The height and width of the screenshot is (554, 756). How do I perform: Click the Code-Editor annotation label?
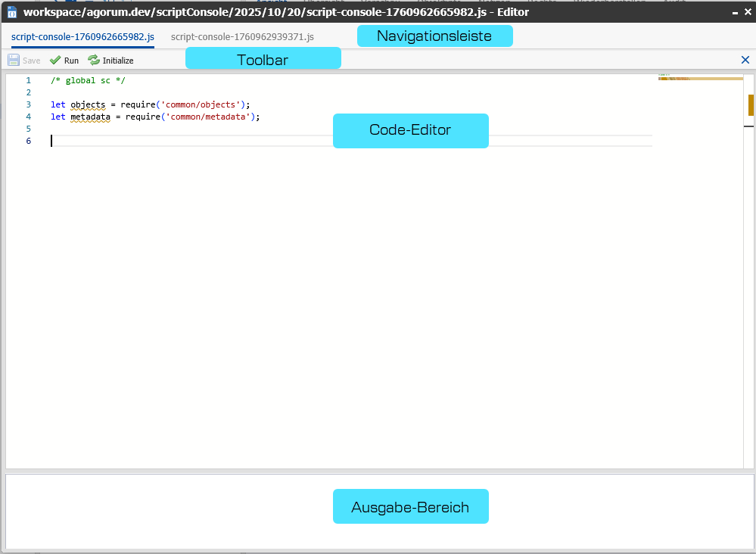pyautogui.click(x=410, y=130)
